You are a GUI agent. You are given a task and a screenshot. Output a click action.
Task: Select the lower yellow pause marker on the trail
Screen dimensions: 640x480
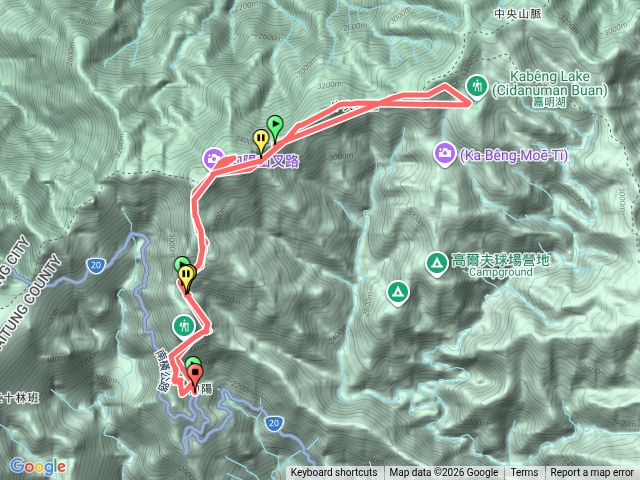(187, 276)
